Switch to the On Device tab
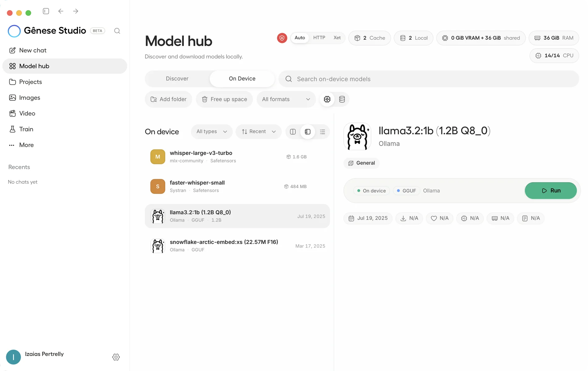Viewport: 588px width, 371px height. 242,79
